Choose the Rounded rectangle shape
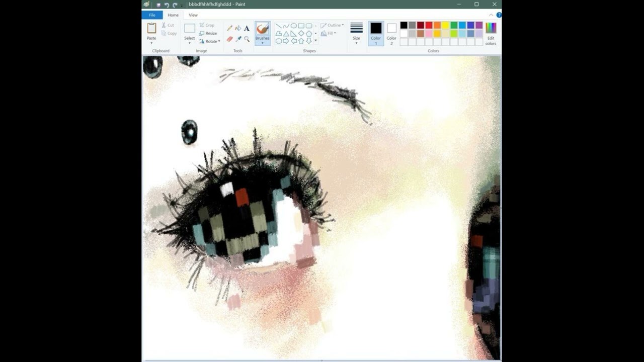Image resolution: width=644 pixels, height=362 pixels. point(309,26)
